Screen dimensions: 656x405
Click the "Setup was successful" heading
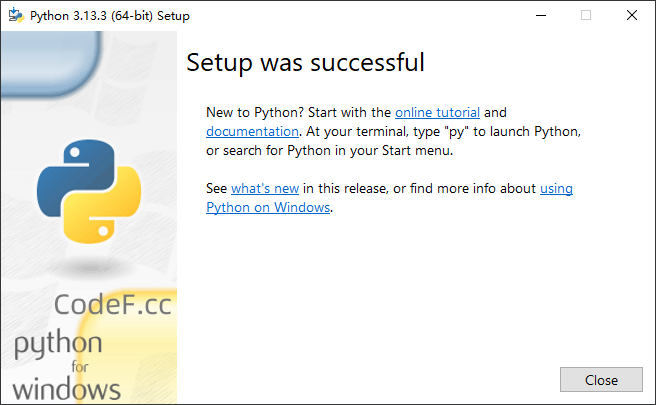[x=305, y=63]
